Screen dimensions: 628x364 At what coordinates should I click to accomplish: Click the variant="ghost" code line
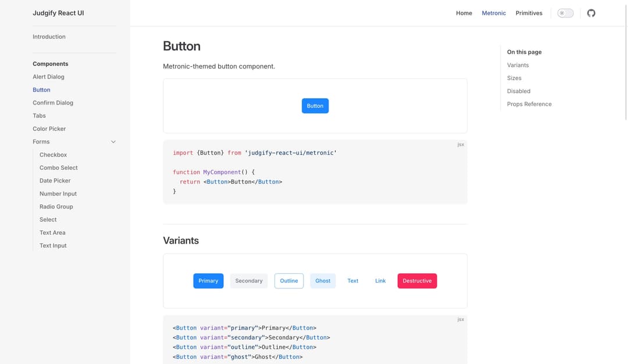[237, 357]
